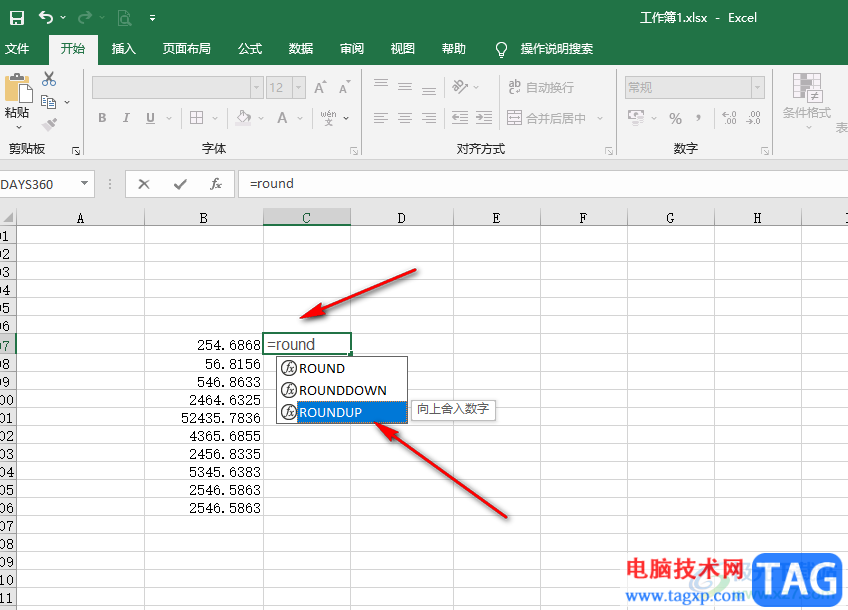The image size is (848, 610).
Task: Open the 文件 menu tab
Action: tap(17, 49)
